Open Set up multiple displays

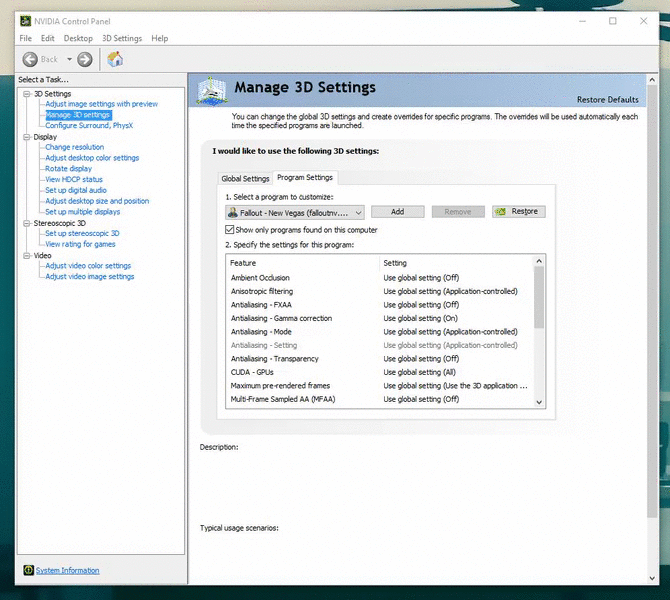pyautogui.click(x=83, y=212)
